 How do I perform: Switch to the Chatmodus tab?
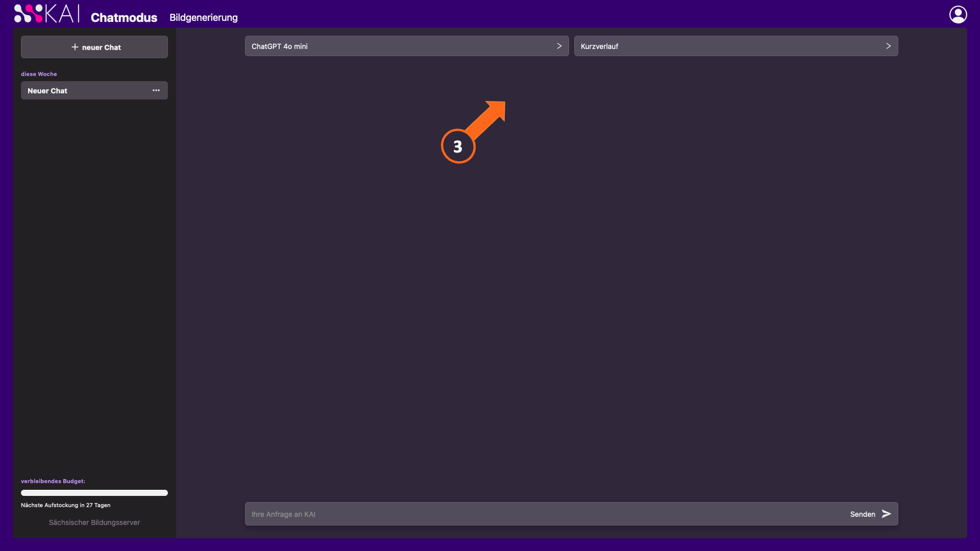coord(124,17)
